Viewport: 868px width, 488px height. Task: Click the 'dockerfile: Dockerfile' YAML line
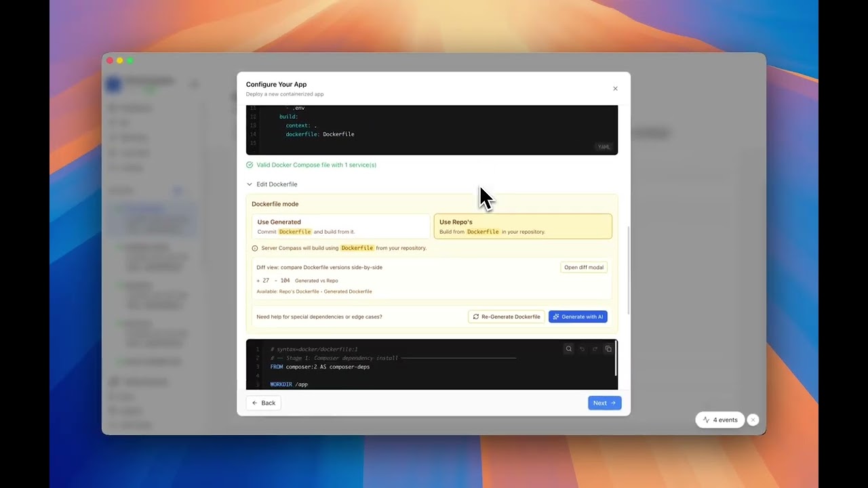pyautogui.click(x=320, y=134)
